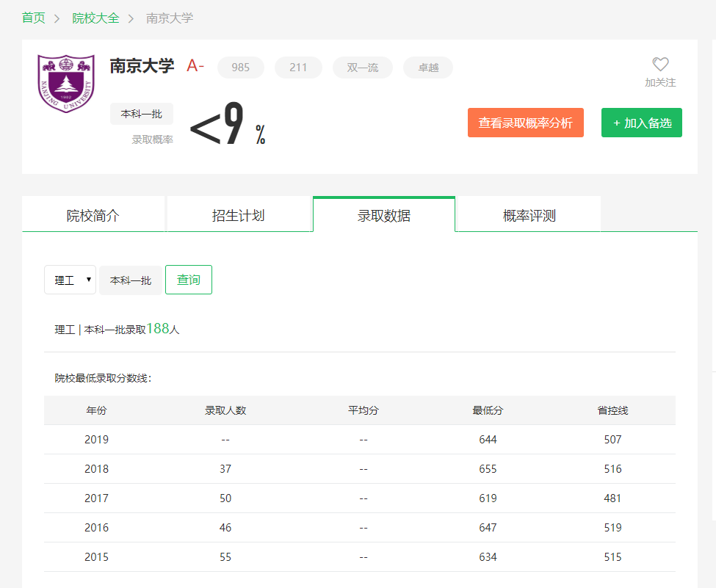This screenshot has width=716, height=588.
Task: Select the 2016 year cell
Action: click(96, 528)
